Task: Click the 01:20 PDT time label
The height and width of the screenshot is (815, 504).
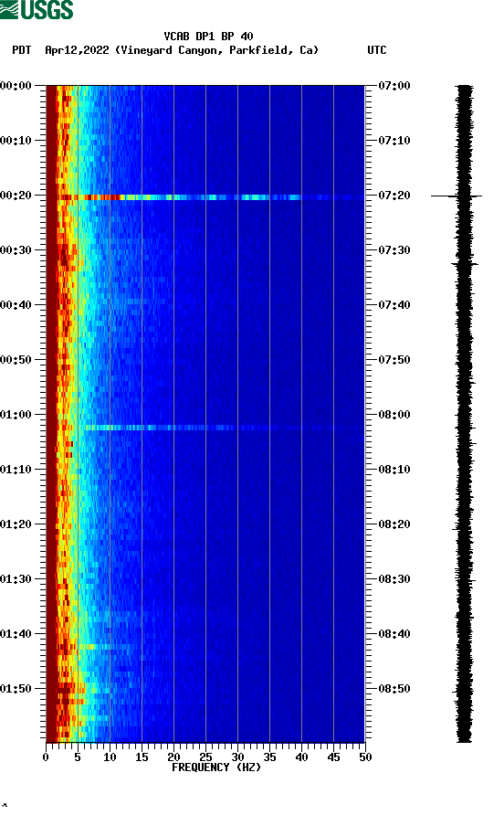Action: point(16,524)
